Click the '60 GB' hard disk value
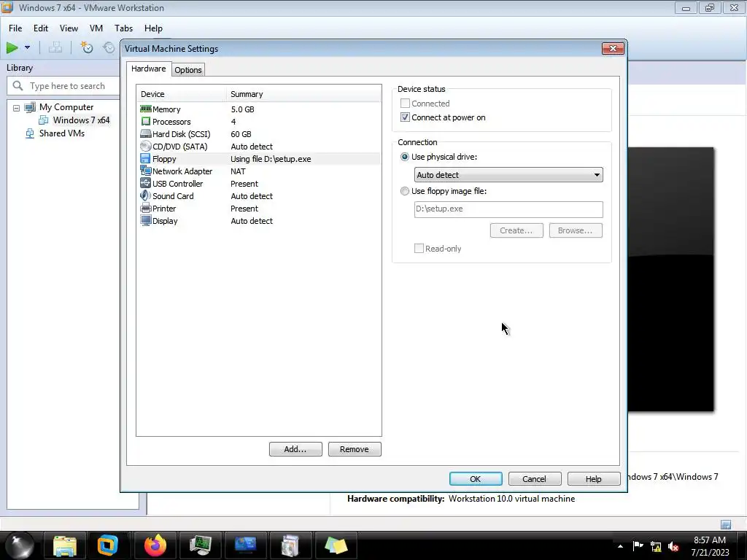This screenshot has width=747, height=560. tap(241, 134)
